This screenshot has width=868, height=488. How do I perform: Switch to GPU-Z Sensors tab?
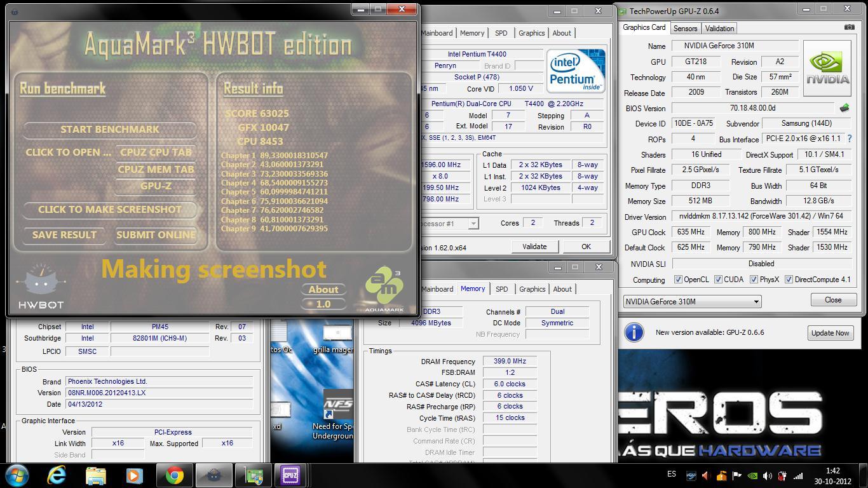[685, 28]
